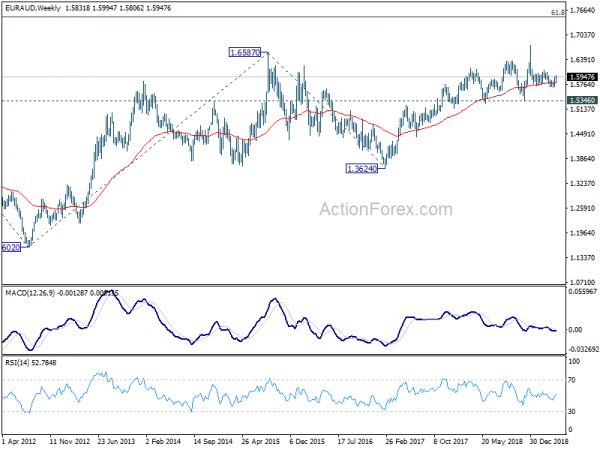Click the 11 Nov 2012 date label
The image size is (600, 450).
[70, 441]
